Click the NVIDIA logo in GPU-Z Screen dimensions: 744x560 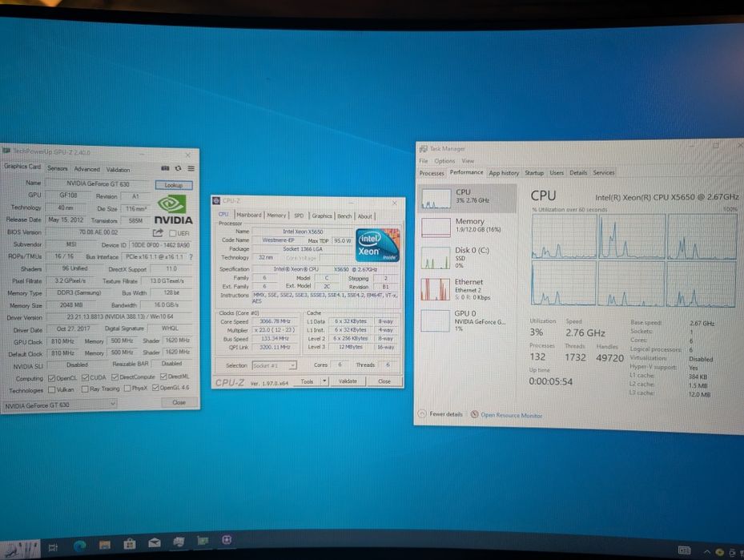[173, 209]
